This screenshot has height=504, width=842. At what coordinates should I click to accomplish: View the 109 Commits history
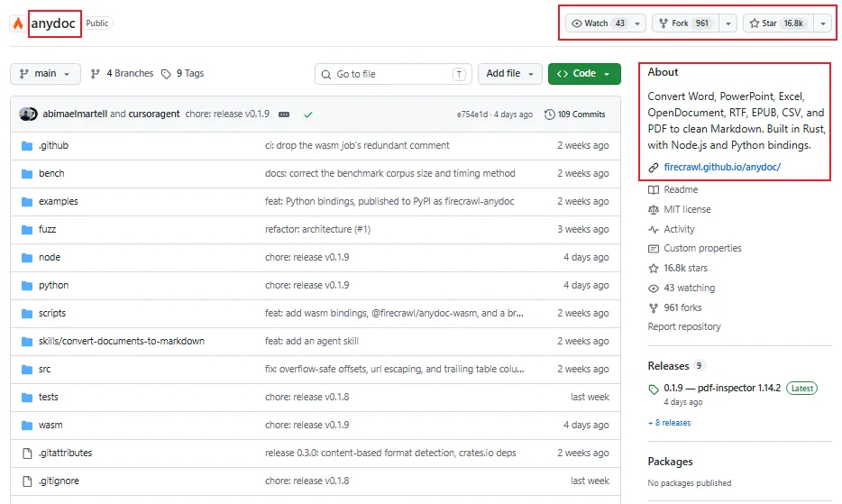(575, 115)
